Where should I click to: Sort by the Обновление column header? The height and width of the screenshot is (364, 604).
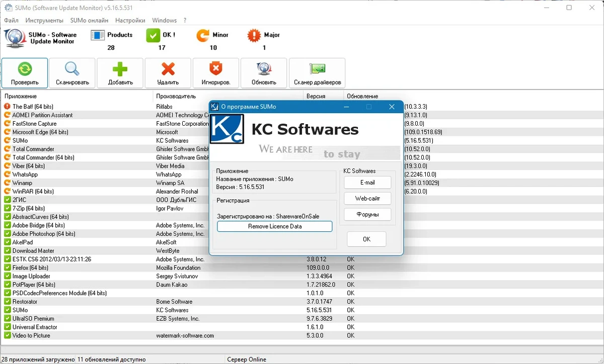(473, 96)
